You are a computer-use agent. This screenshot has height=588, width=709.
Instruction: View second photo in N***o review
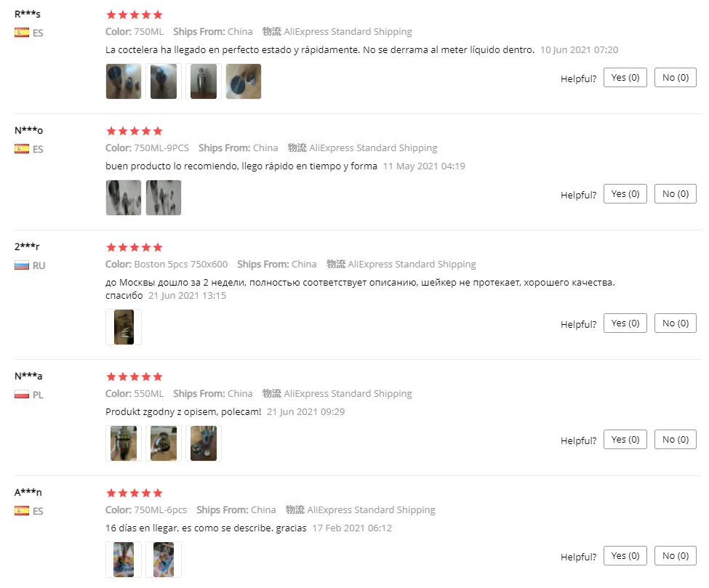coord(163,198)
